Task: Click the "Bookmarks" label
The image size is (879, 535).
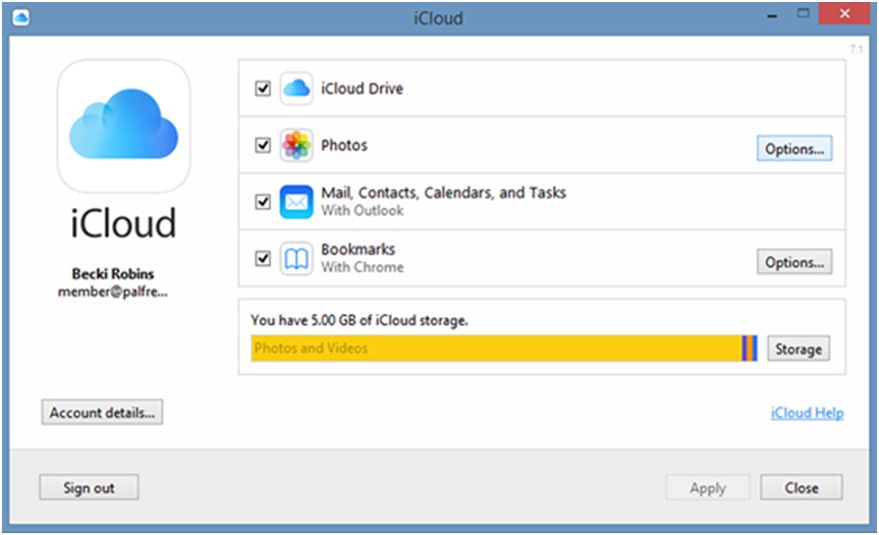Action: 358,249
